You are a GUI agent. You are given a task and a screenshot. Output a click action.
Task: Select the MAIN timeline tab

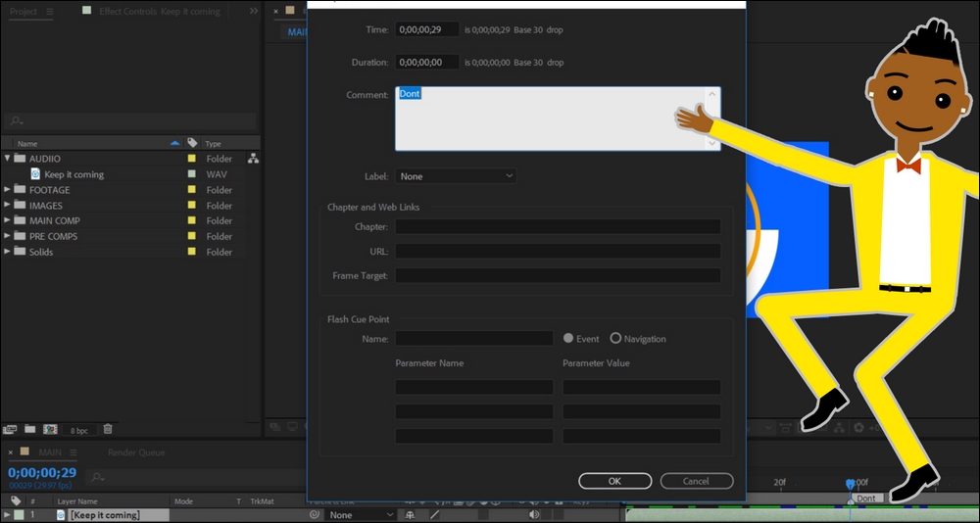(50, 452)
